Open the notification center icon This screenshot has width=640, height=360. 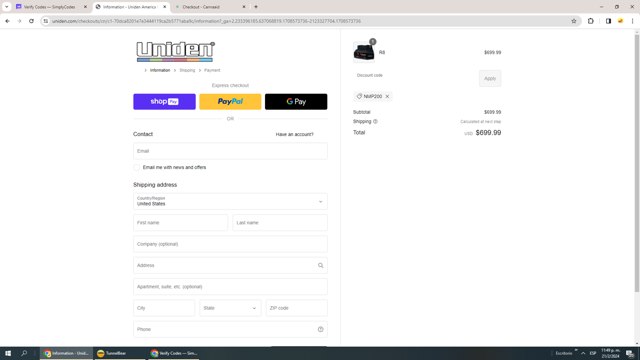pyautogui.click(x=630, y=353)
